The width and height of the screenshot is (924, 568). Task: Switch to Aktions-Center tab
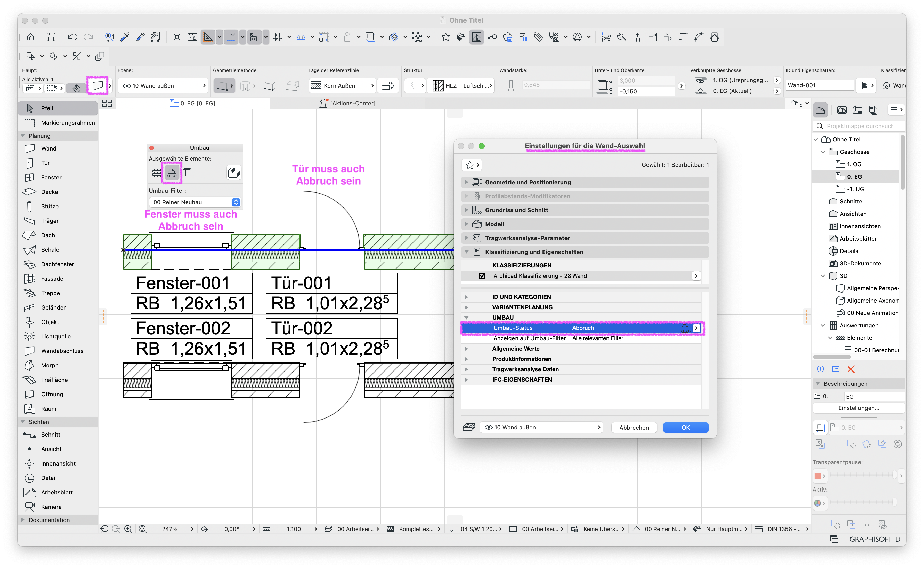[x=347, y=103]
